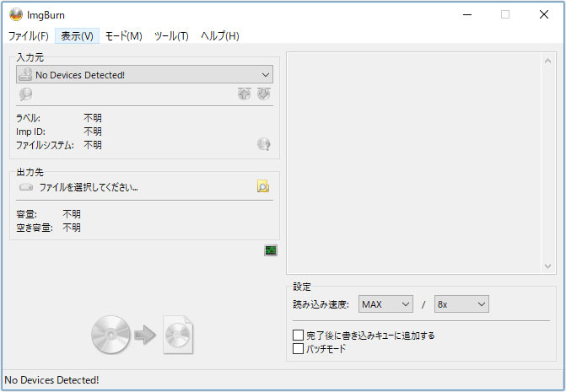Open the モード(M) menu
This screenshot has height=392, width=566.
123,36
